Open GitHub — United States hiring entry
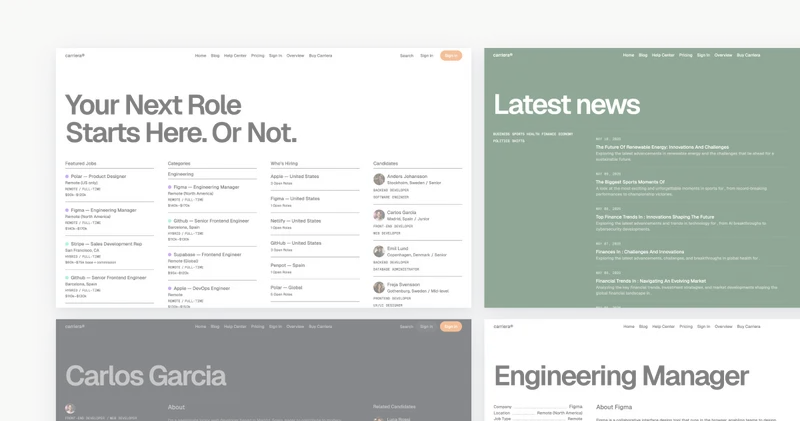 pyautogui.click(x=296, y=243)
